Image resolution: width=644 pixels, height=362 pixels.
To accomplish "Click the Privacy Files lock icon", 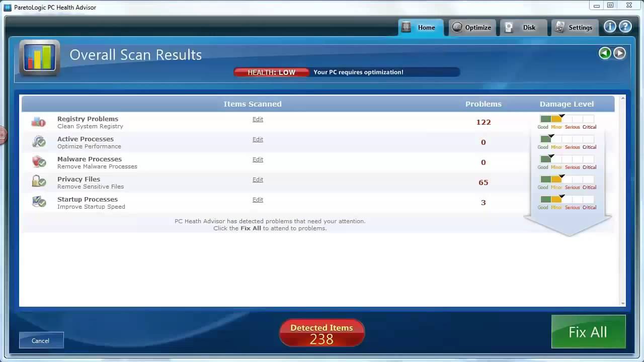I will click(39, 182).
